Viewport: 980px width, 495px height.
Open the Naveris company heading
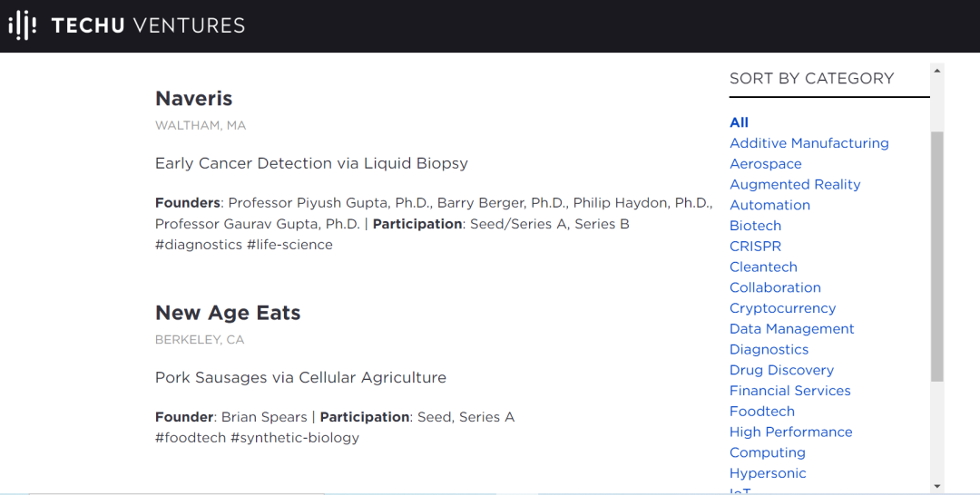(x=194, y=99)
